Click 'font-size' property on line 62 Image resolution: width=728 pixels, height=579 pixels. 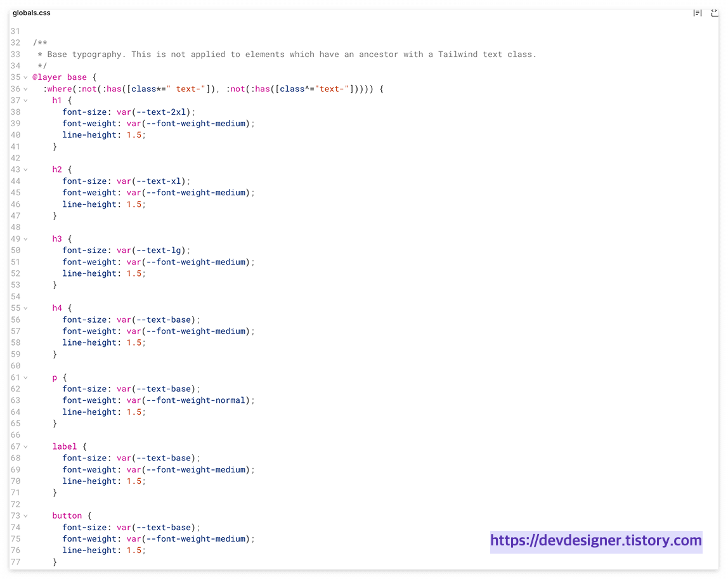[84, 389]
